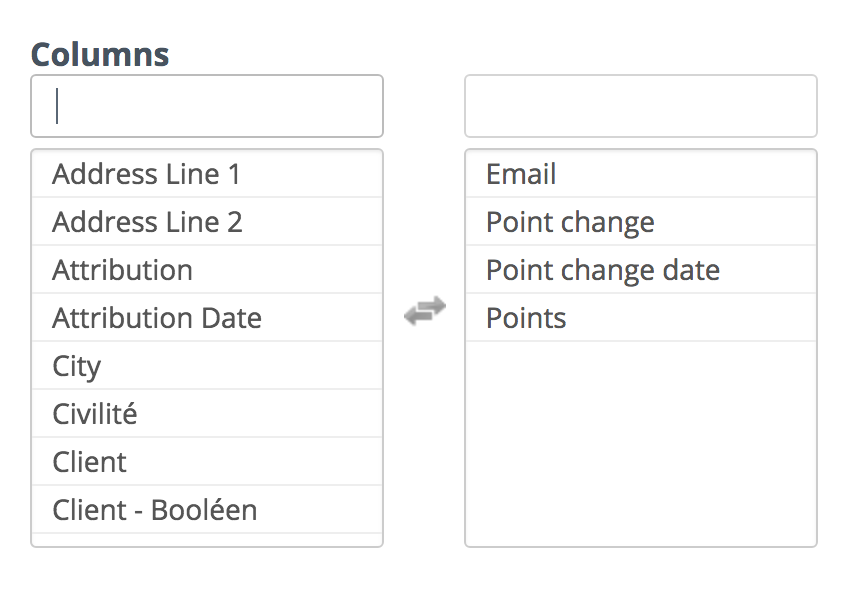Screen dimensions: 854x608
Task: Pick the Attribution Date column
Action: click(x=207, y=318)
